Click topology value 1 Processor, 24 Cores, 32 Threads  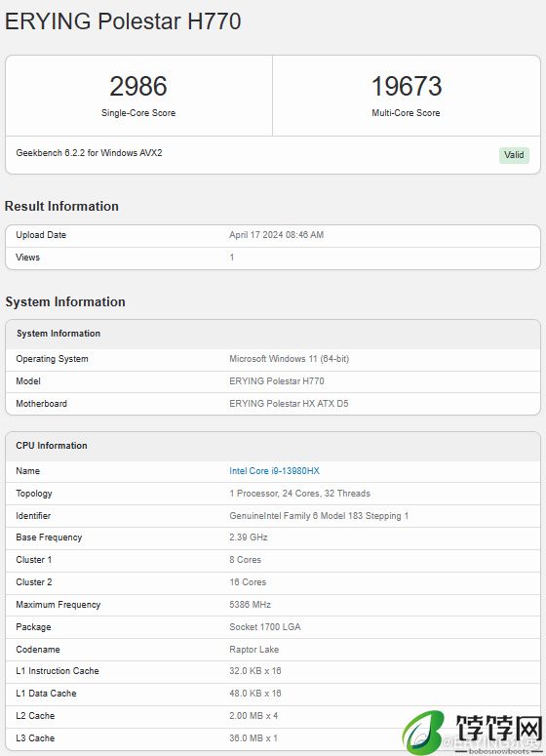coord(299,494)
